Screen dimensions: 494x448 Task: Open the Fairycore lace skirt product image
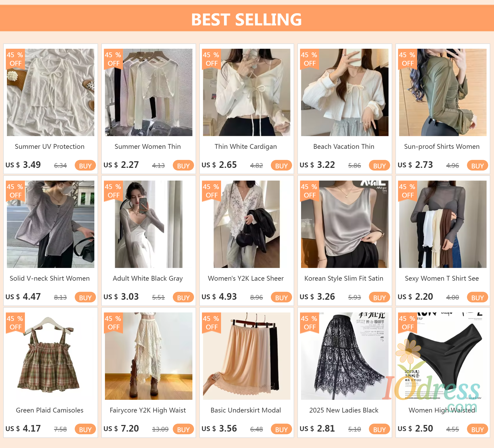(148, 356)
